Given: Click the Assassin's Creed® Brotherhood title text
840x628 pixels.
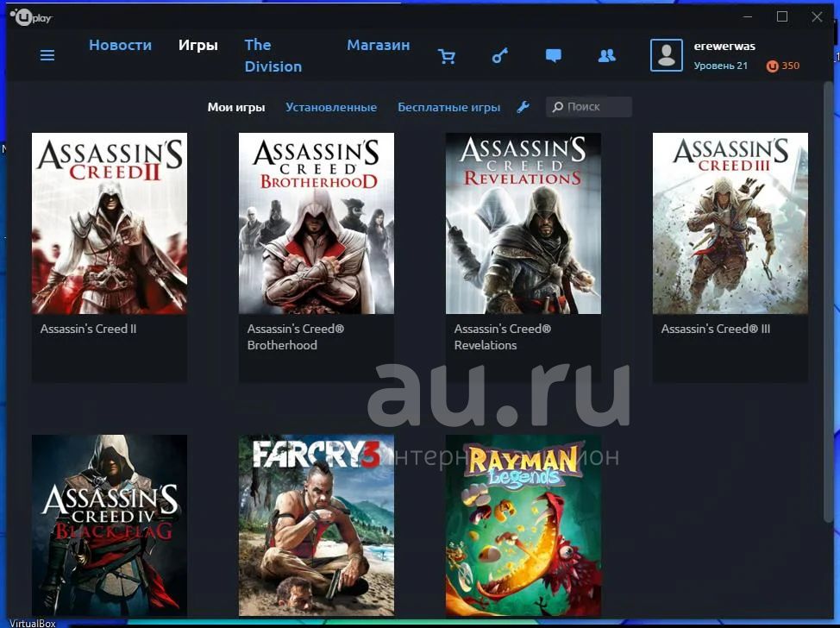Looking at the screenshot, I should [x=296, y=337].
